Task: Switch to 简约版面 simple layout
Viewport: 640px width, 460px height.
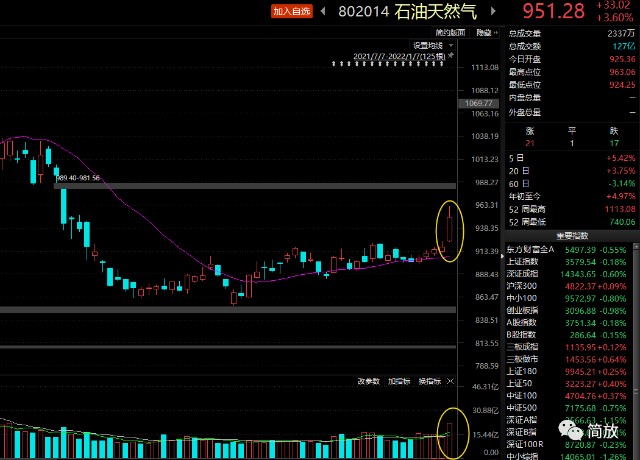Action: [x=450, y=33]
